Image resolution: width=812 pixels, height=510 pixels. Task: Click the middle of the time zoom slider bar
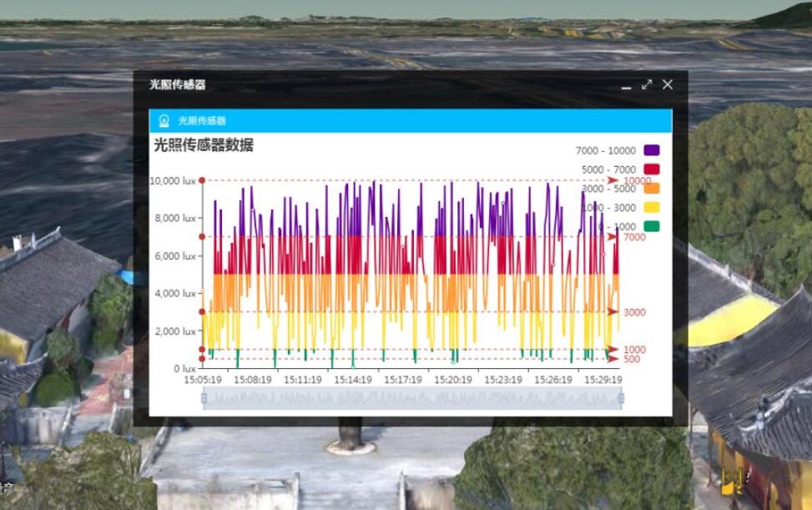(x=413, y=398)
